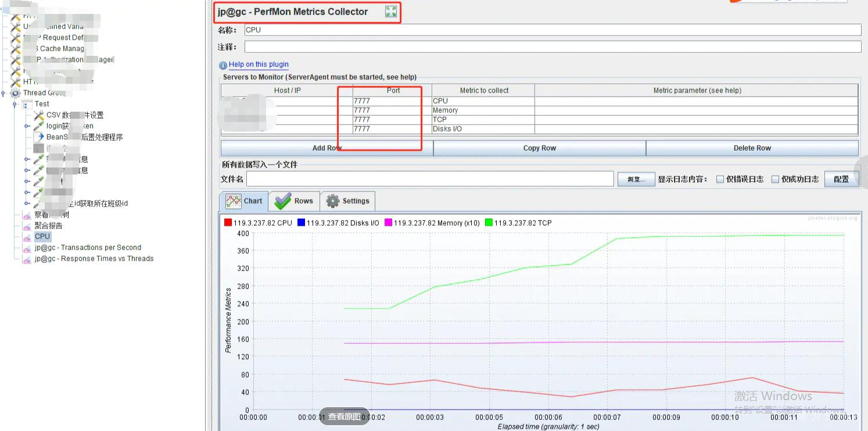Click the gear icon on Settings tab
The width and height of the screenshot is (868, 431).
[333, 201]
